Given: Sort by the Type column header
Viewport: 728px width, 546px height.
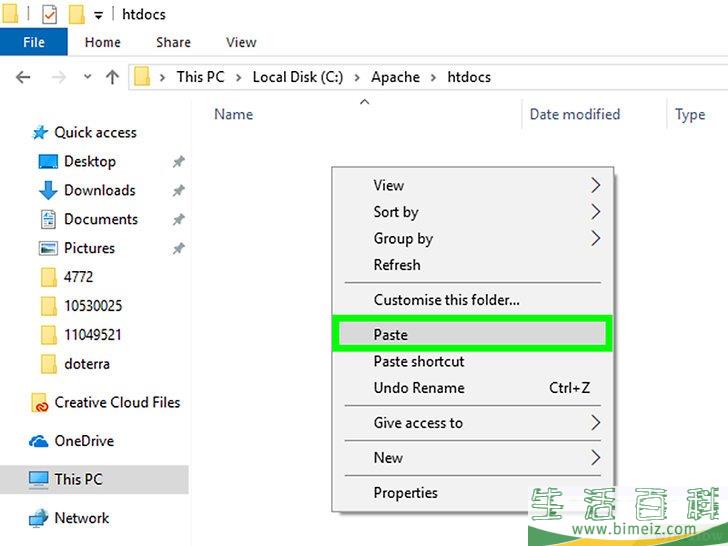Looking at the screenshot, I should click(x=690, y=115).
